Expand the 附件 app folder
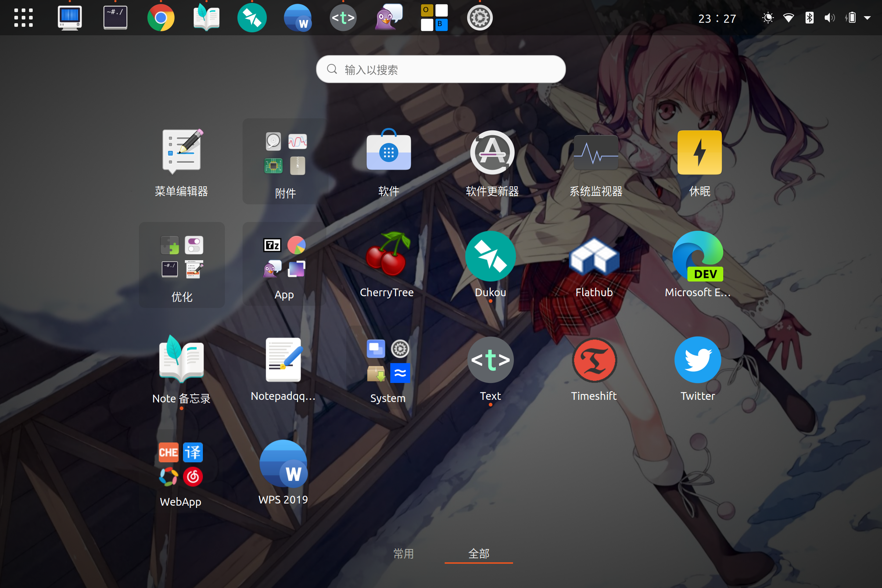The image size is (882, 588). [x=285, y=161]
